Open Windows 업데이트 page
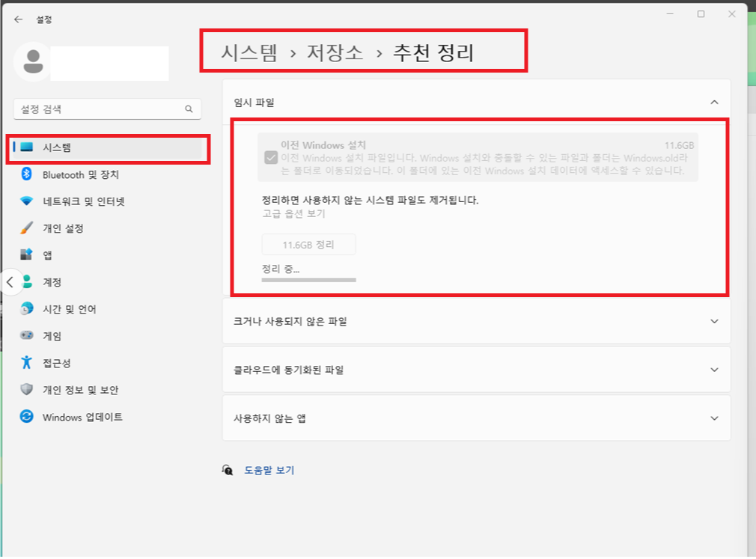The width and height of the screenshot is (756, 559). point(108,417)
